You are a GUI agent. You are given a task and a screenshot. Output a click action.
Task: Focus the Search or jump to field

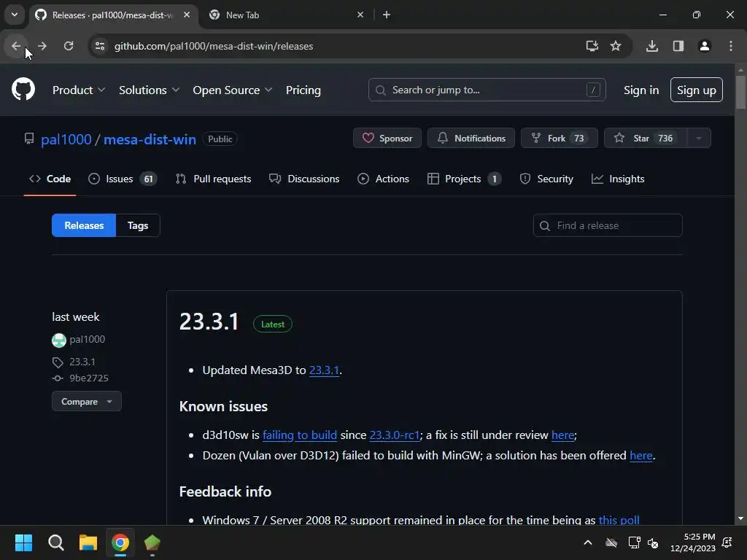pyautogui.click(x=487, y=90)
